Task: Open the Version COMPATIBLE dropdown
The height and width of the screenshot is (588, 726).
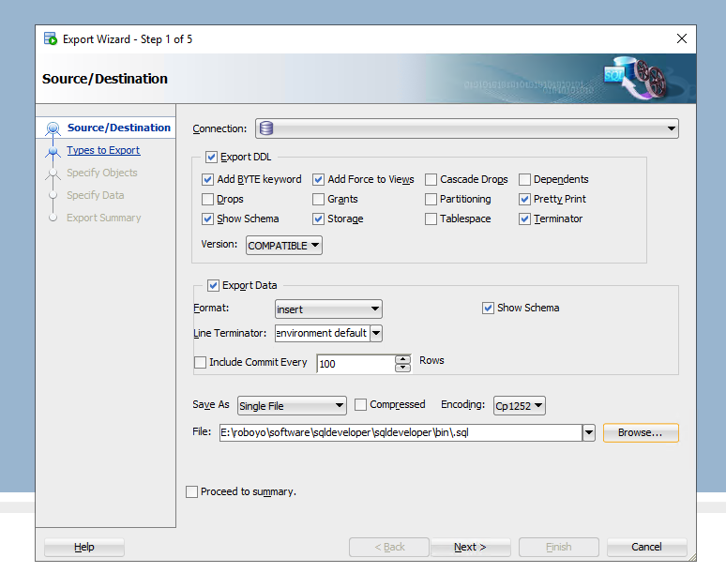Action: [284, 246]
